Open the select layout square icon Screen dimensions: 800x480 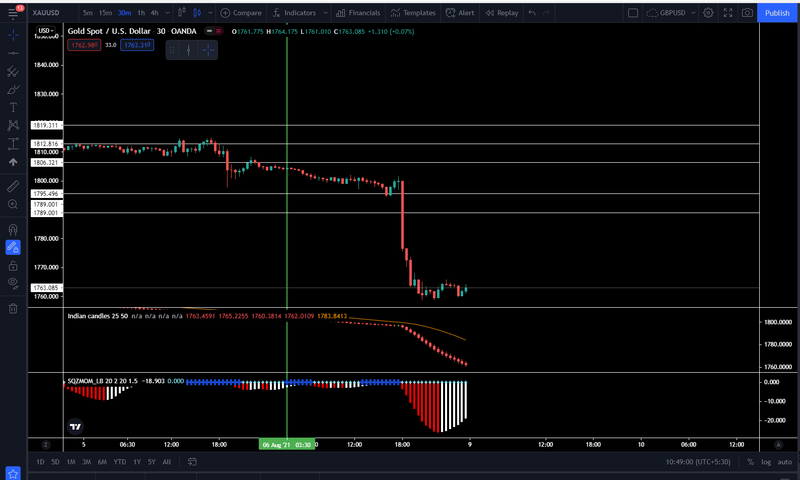(633, 13)
